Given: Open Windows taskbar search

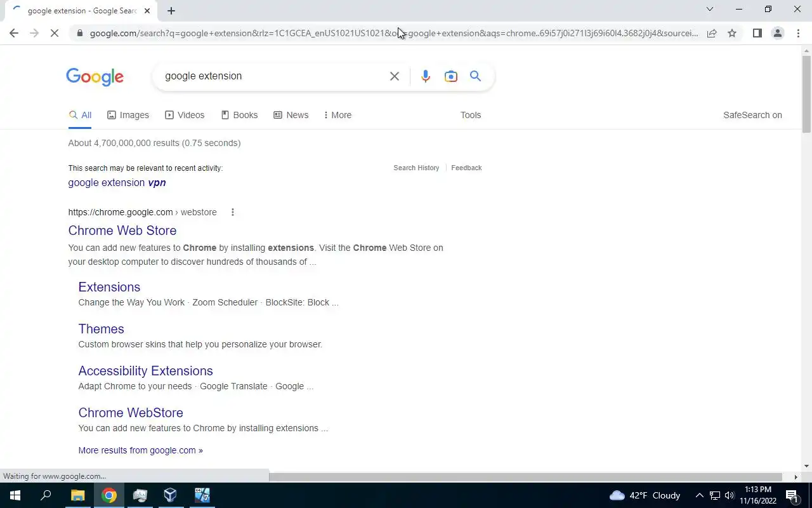Looking at the screenshot, I should coord(46,495).
